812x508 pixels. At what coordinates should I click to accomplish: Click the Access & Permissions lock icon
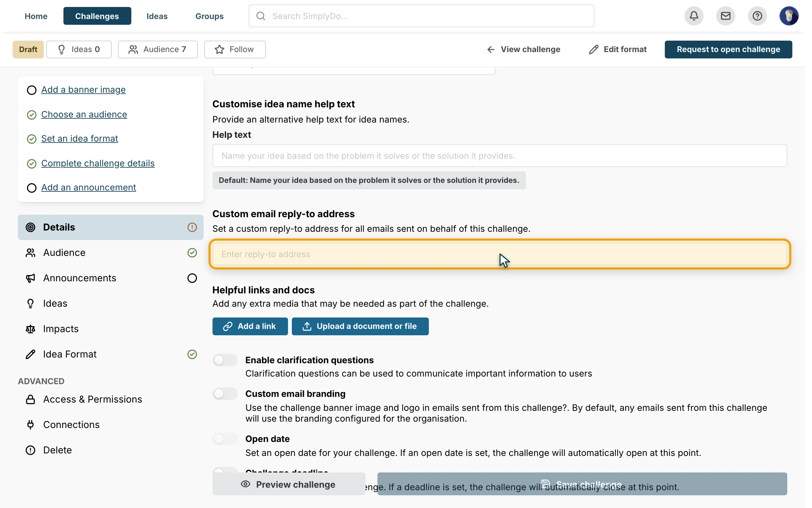pos(30,399)
